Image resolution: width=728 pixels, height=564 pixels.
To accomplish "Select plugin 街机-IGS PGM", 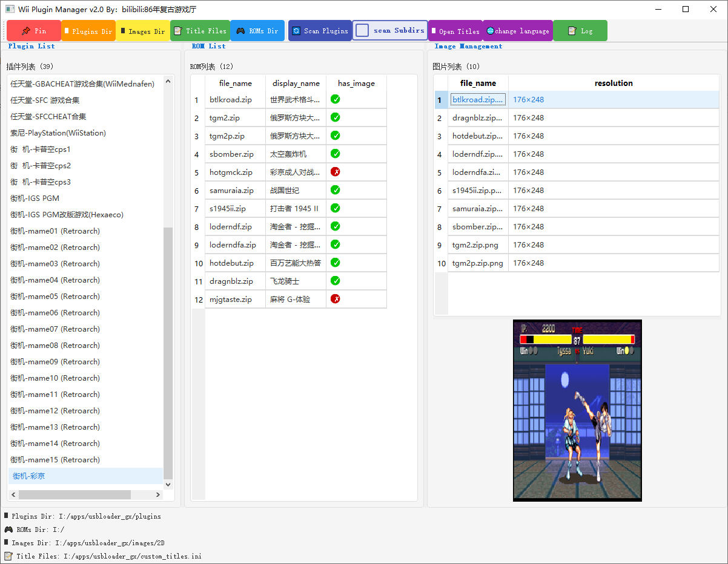I will click(85, 198).
